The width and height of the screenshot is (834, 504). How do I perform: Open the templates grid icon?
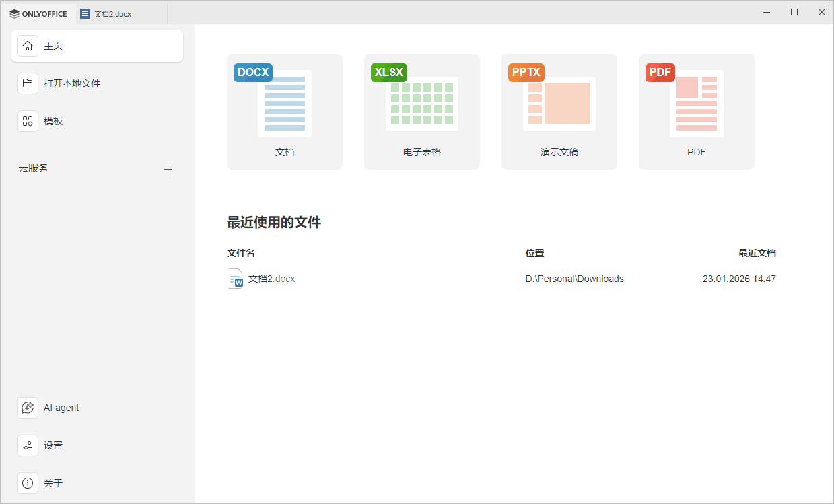(28, 121)
